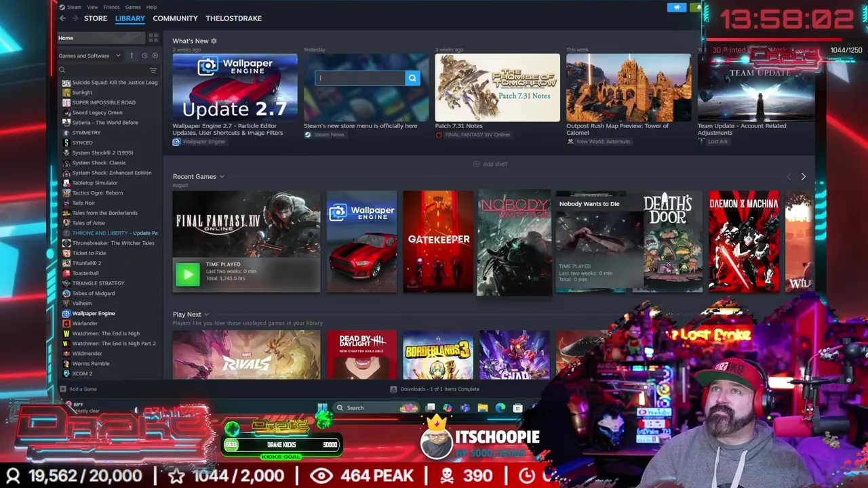868x488 pixels.
Task: Open What's New settings gear
Action: (214, 41)
